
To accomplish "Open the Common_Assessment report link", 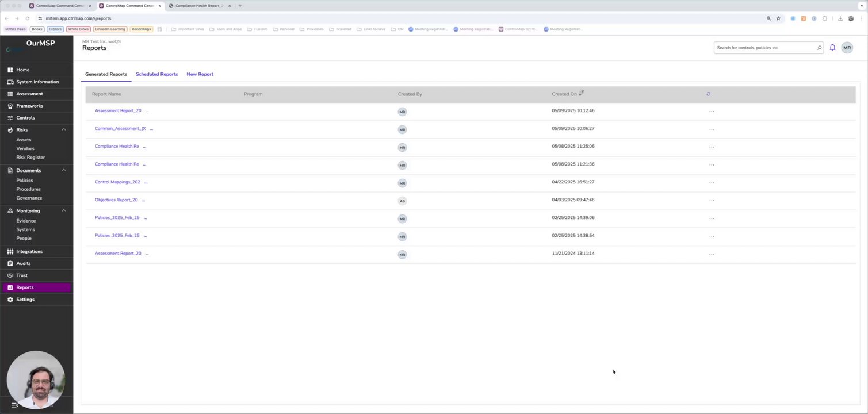I will tap(120, 129).
